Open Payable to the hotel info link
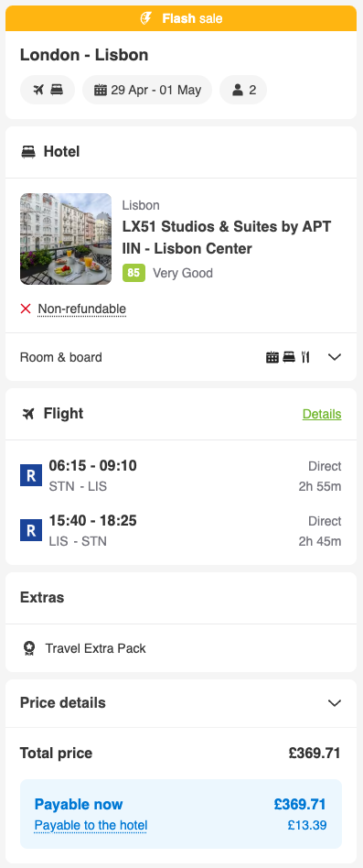 point(91,825)
